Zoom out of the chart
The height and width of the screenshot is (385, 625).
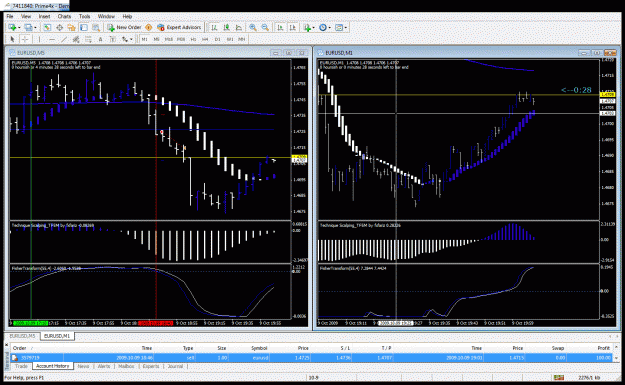tap(265, 28)
